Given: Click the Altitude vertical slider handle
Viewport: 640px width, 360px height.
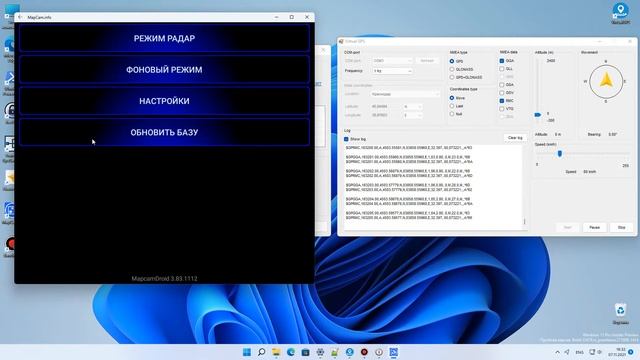Looking at the screenshot, I should [538, 115].
